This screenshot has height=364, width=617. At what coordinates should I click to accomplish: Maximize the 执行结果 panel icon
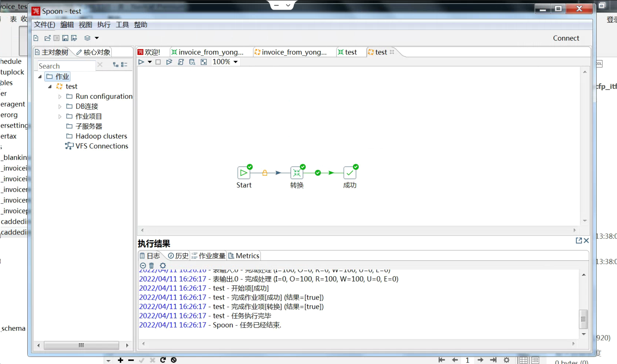click(x=579, y=241)
